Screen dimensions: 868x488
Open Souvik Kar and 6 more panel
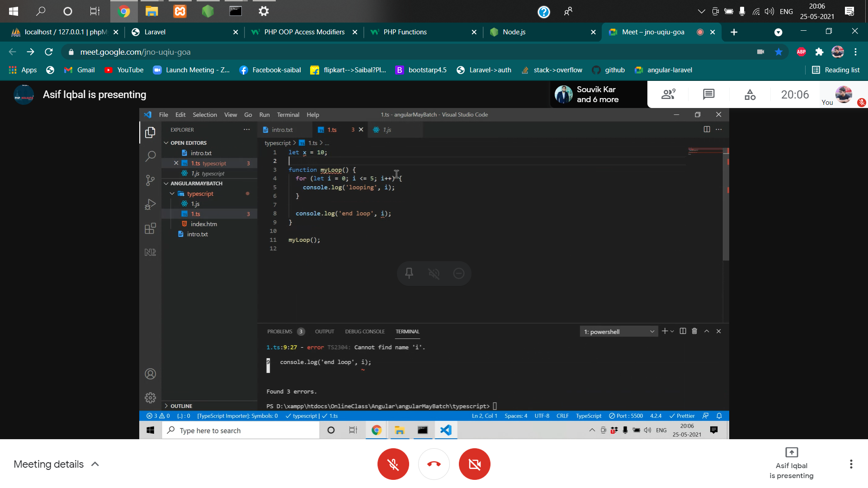(599, 94)
